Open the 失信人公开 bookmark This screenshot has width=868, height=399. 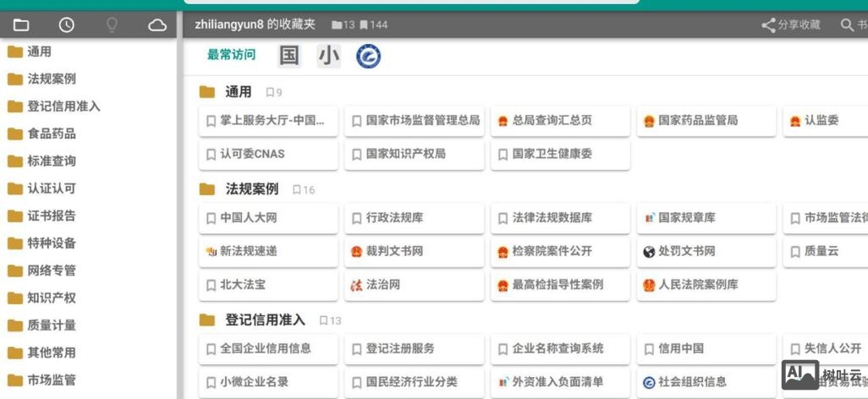[826, 349]
